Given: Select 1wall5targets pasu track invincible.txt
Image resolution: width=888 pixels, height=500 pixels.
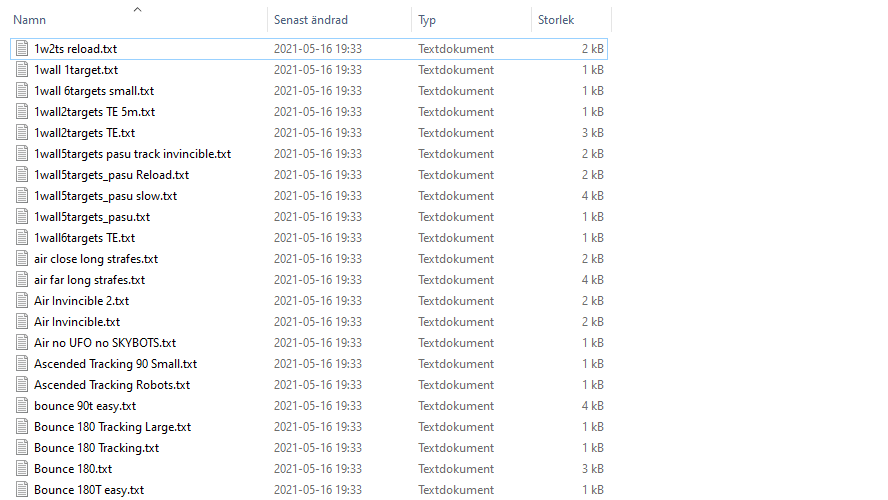Looking at the screenshot, I should pos(132,154).
